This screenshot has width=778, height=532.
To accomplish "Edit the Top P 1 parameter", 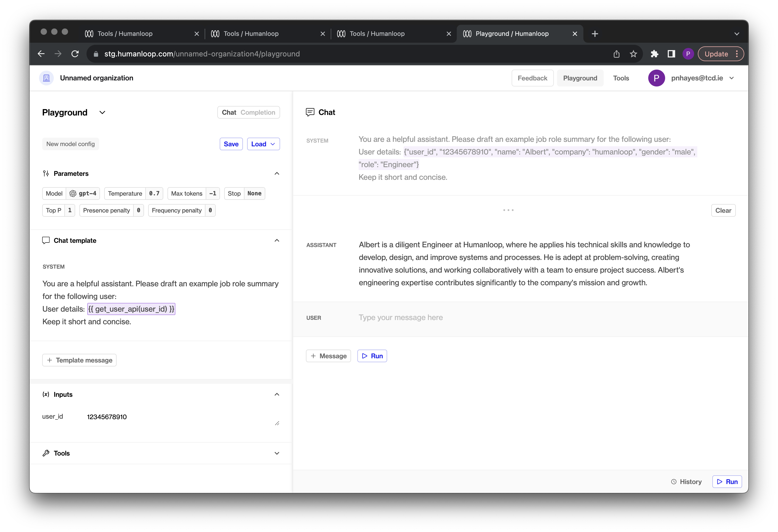I will [x=59, y=210].
